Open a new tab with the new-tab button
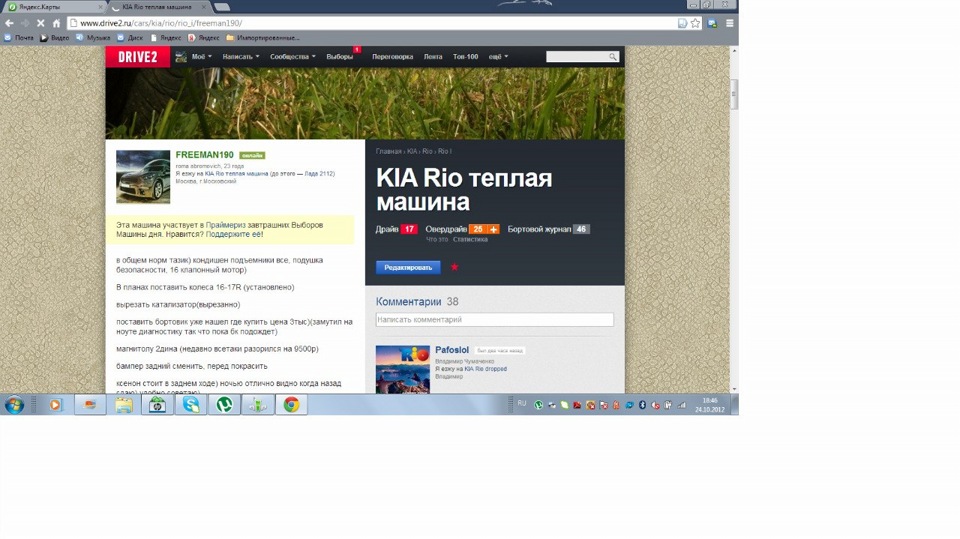The height and width of the screenshot is (539, 960). point(222,7)
